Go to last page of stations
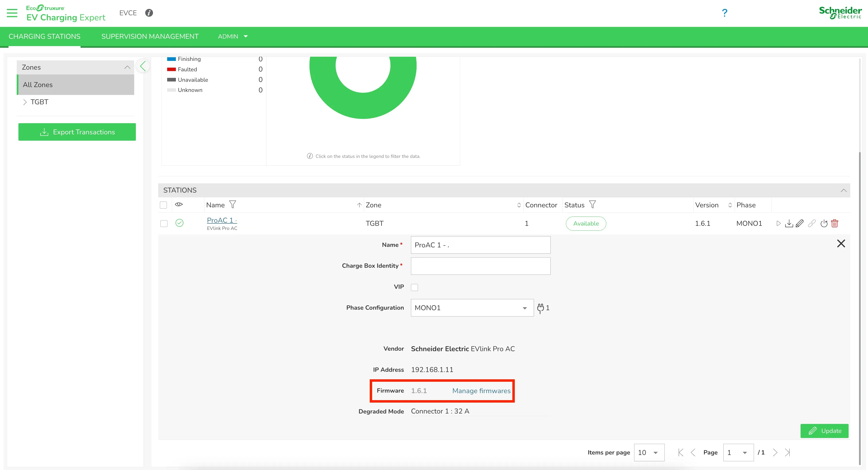Screen dimensions: 868x470 click(x=787, y=453)
